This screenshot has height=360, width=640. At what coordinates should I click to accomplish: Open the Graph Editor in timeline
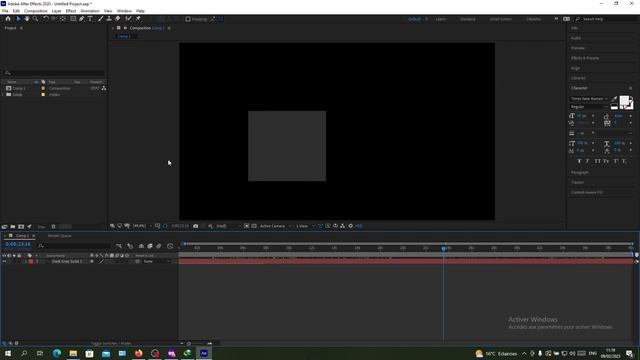tap(170, 246)
